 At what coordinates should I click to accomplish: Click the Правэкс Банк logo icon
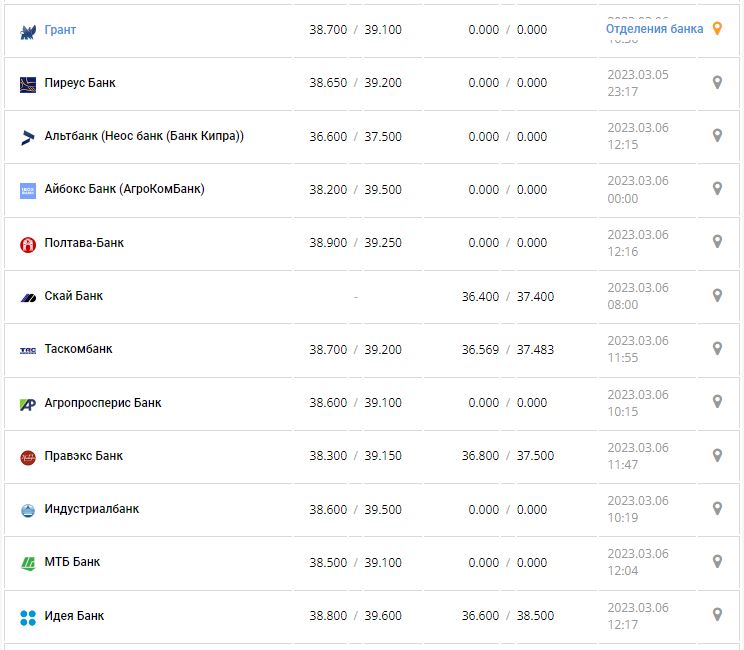[x=28, y=457]
